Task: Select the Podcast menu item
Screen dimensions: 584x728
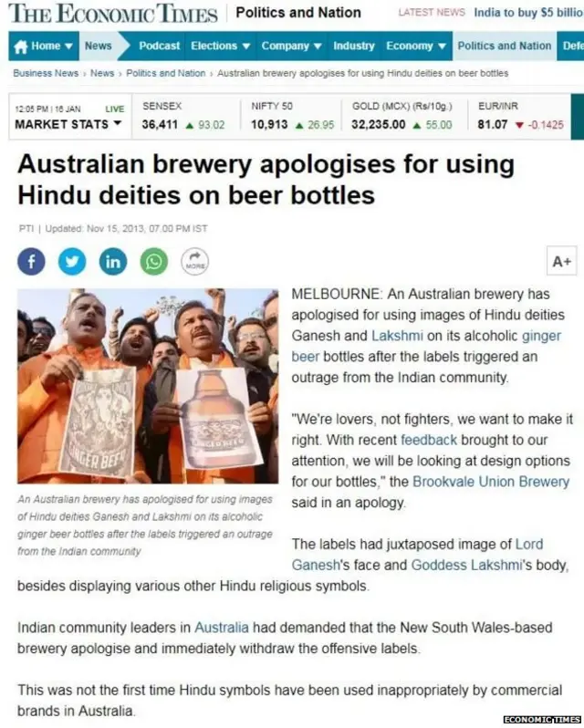Action: [x=159, y=46]
